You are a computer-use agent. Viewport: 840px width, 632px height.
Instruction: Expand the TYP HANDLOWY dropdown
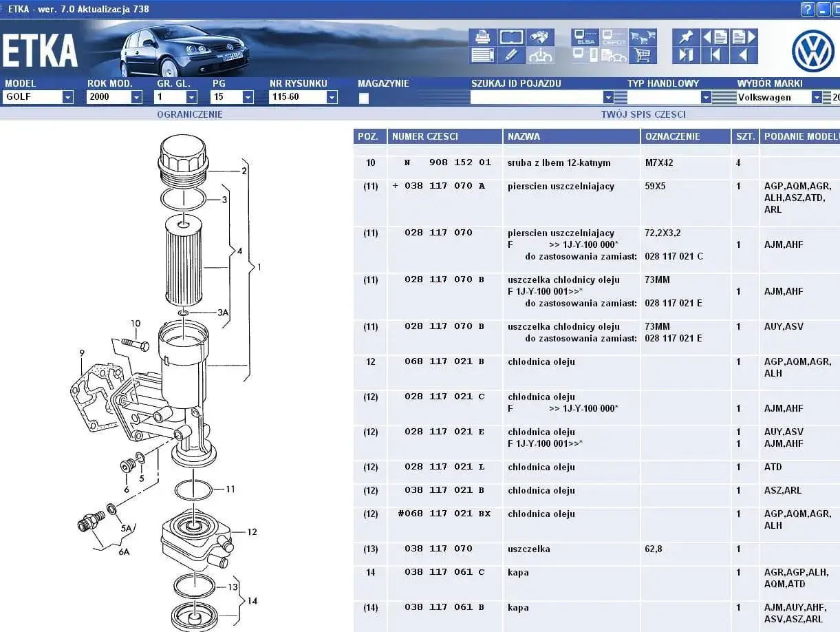click(705, 97)
